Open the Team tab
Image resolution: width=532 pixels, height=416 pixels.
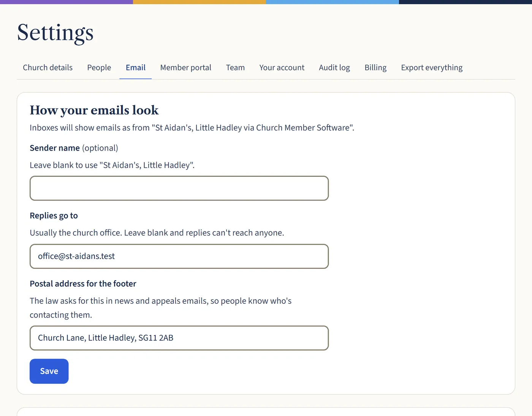235,68
